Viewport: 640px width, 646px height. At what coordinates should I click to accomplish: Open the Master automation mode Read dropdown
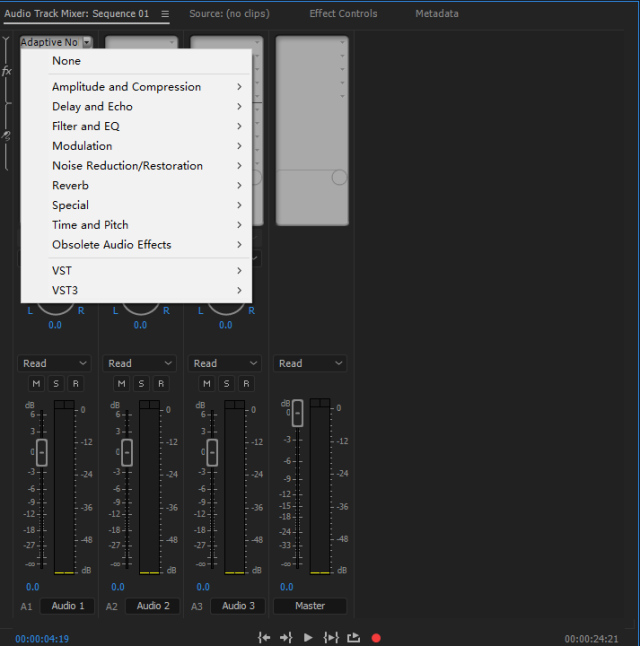[x=310, y=363]
